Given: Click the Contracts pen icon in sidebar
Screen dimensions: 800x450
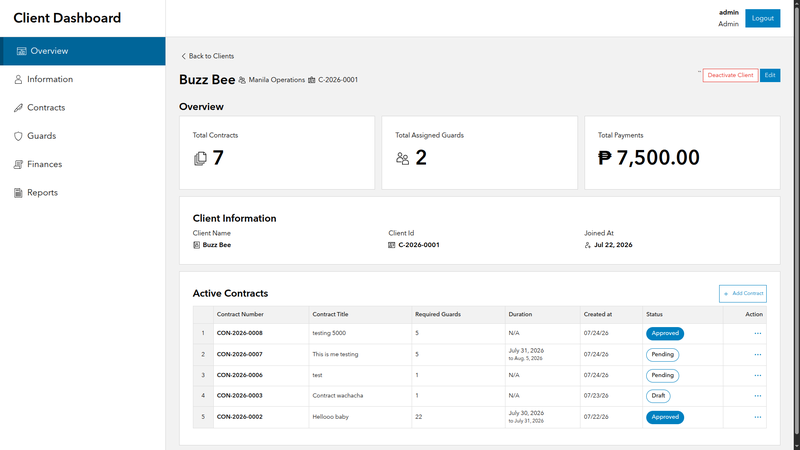Looking at the screenshot, I should coord(18,108).
